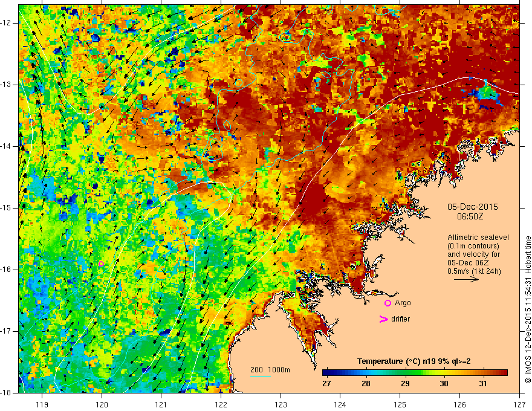The height and width of the screenshot is (411, 532).
Task: Click the latitude axis label -15
Action: click(6, 208)
